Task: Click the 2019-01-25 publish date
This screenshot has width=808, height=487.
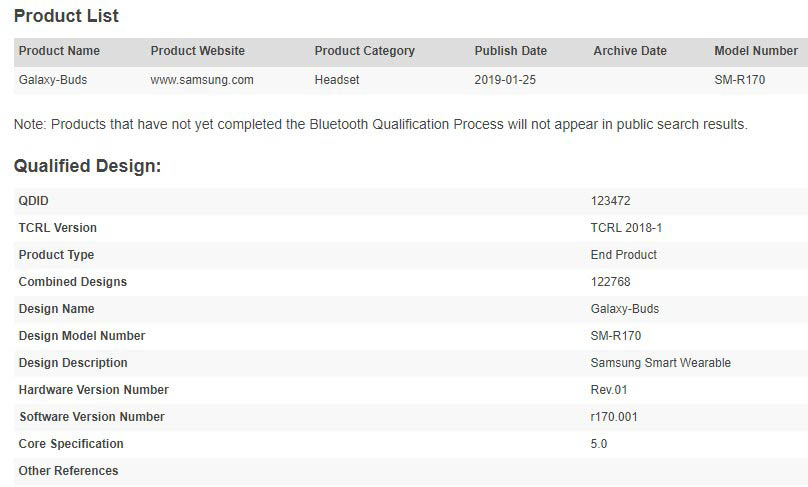Action: (x=505, y=79)
